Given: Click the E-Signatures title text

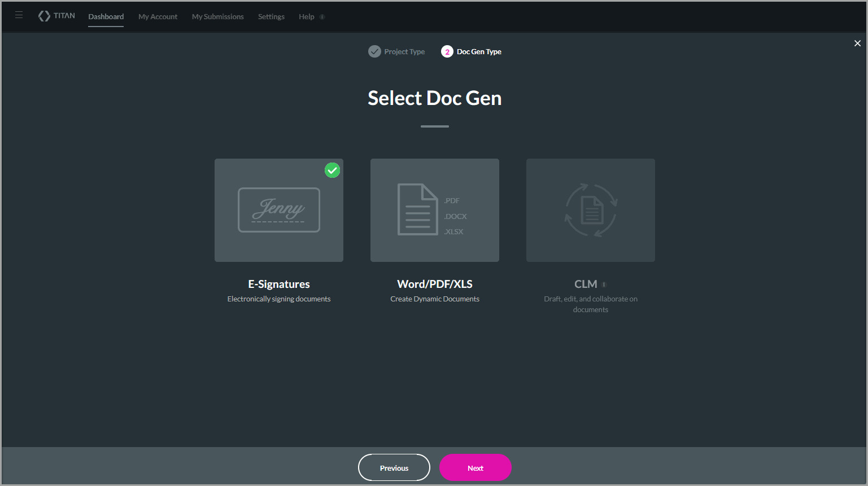Looking at the screenshot, I should pyautogui.click(x=279, y=284).
